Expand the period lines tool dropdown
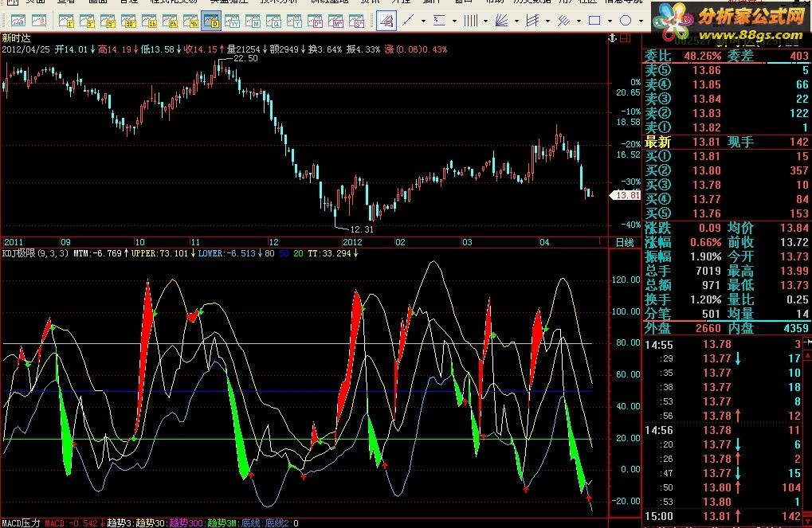812x528 pixels. coord(485,22)
